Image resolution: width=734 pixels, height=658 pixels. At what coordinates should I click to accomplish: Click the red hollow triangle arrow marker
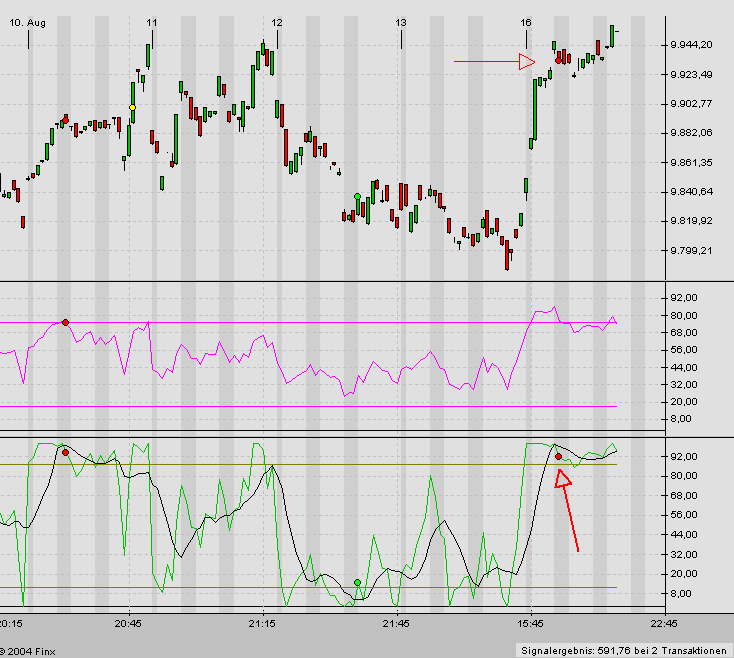pos(527,63)
